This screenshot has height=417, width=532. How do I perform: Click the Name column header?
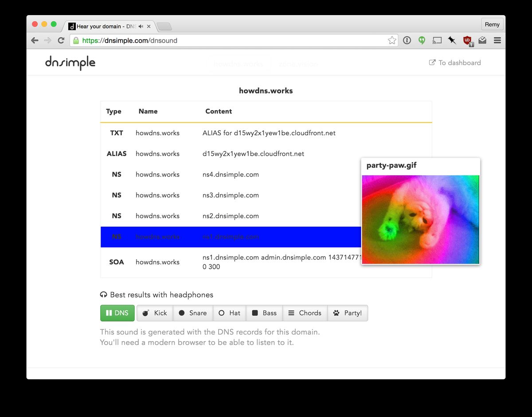pos(148,111)
